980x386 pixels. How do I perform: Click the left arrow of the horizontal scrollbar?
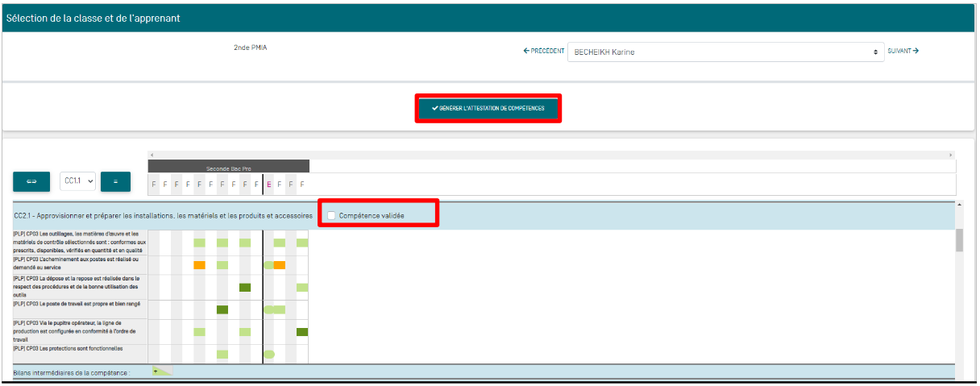click(x=152, y=155)
